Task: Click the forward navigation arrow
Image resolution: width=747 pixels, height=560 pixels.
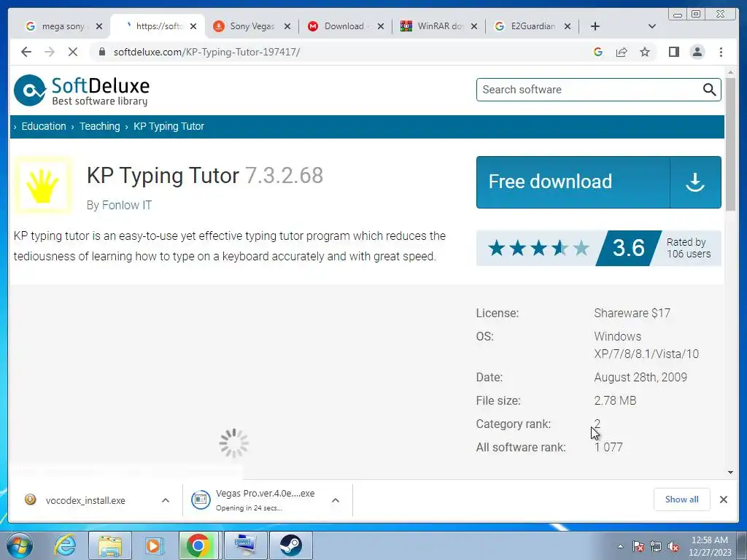Action: (x=50, y=52)
